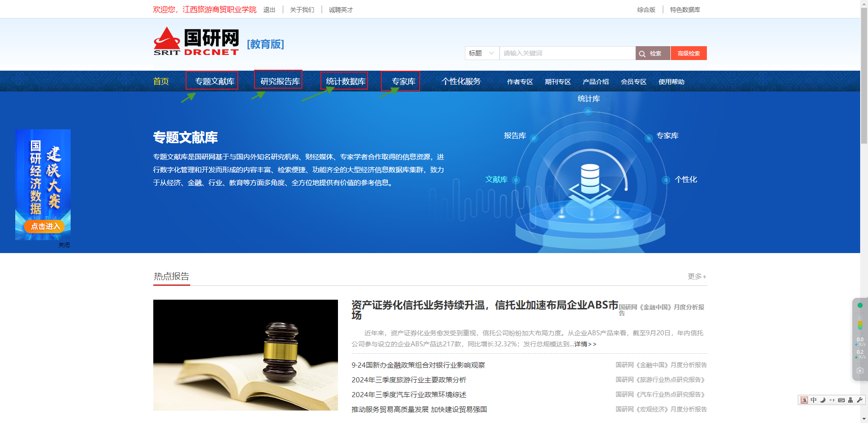Click the scrollbar up arrow
Viewport: 868px width, 423px height.
click(864, 4)
